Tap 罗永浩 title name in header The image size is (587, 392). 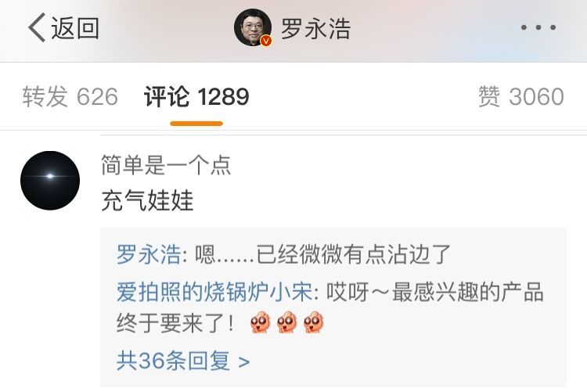315,28
